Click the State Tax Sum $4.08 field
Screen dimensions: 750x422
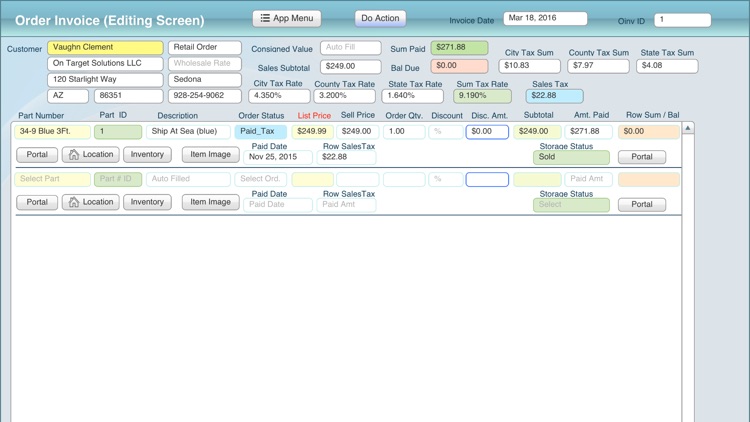(x=667, y=66)
